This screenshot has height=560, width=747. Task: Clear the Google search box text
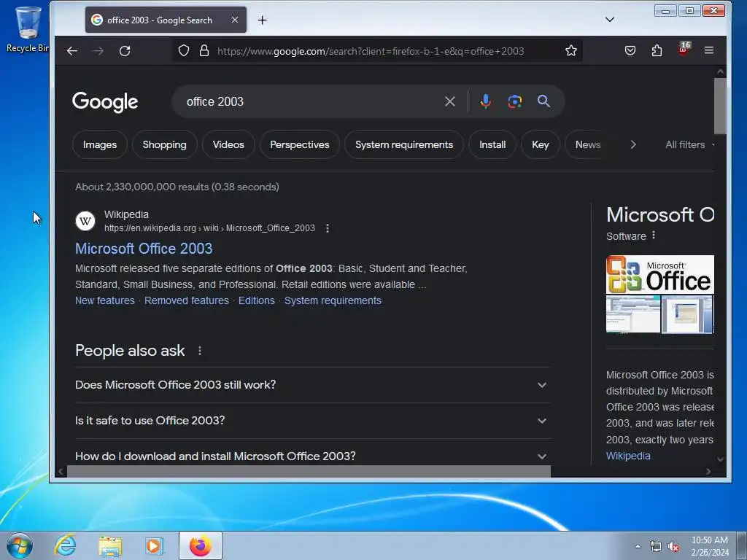[x=449, y=101]
